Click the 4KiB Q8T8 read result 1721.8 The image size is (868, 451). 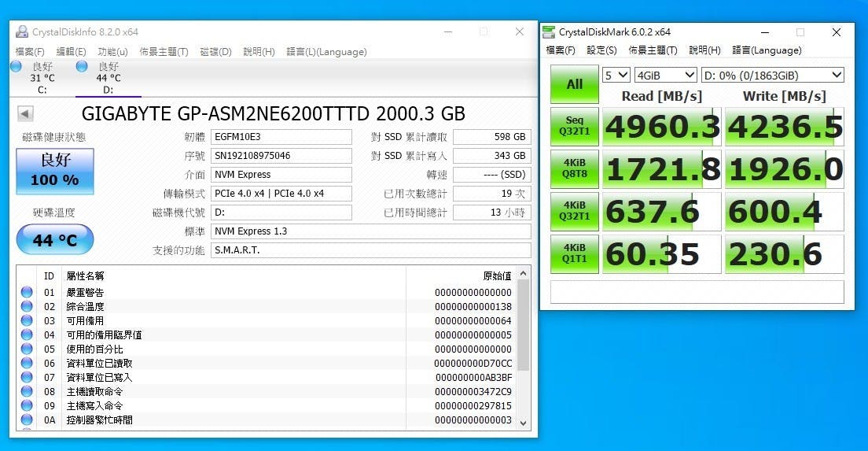[x=661, y=169]
